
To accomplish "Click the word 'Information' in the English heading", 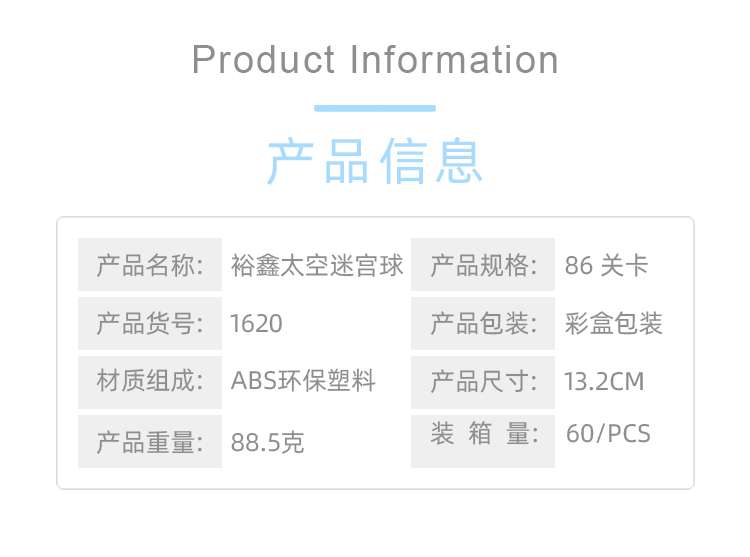I will 454,61.
